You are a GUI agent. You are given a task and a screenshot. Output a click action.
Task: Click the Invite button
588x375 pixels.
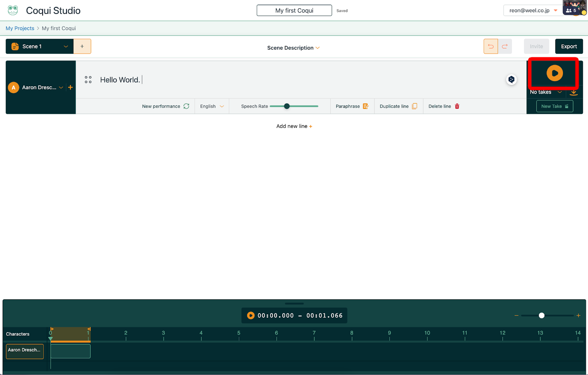[x=537, y=46]
